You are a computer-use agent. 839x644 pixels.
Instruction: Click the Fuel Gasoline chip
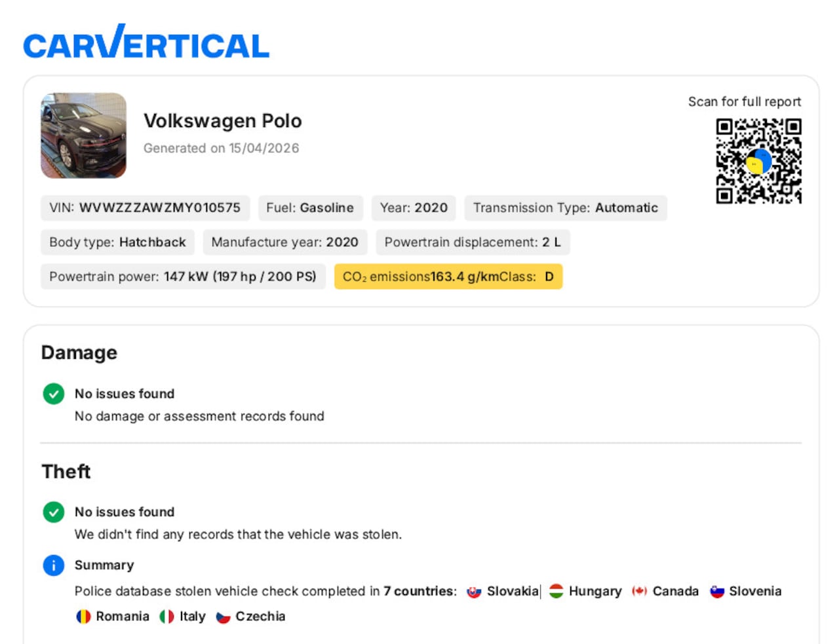point(310,208)
